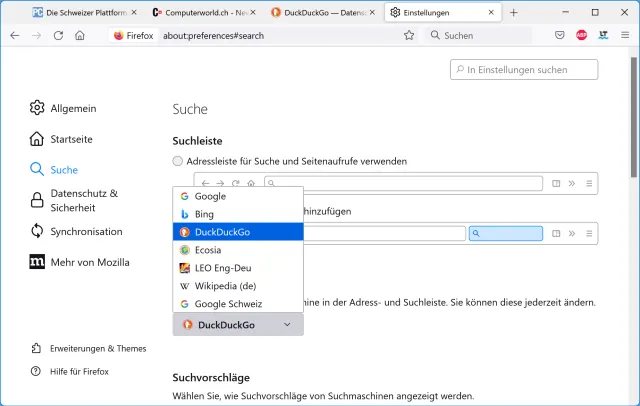Click the Suchleiste heading text

(197, 141)
